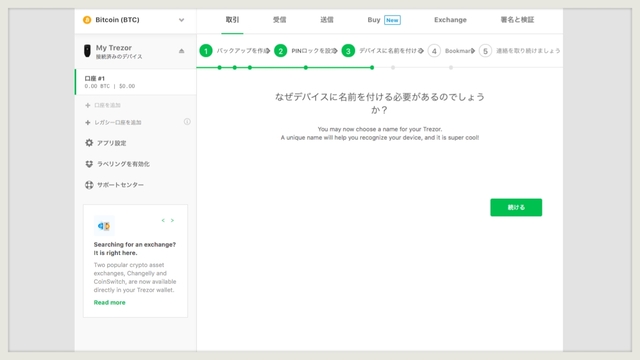Switch to the 送信 tab
Image resolution: width=640 pixels, height=360 pixels.
(327, 20)
